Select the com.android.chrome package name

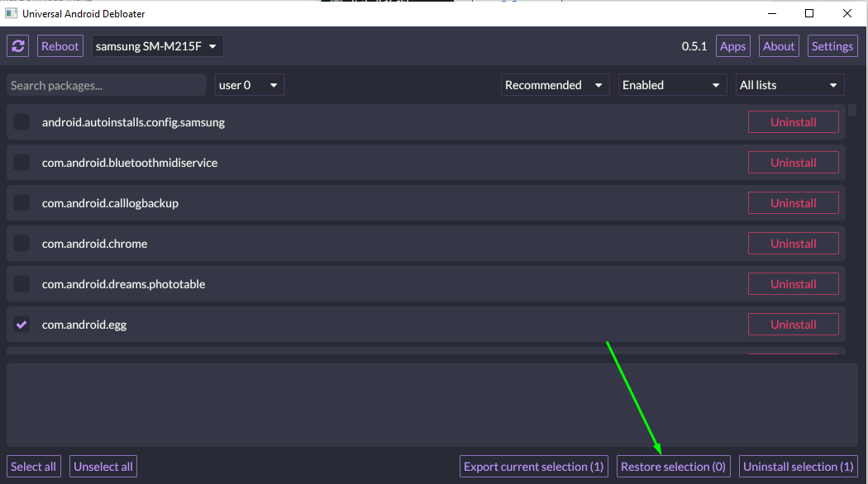(95, 244)
